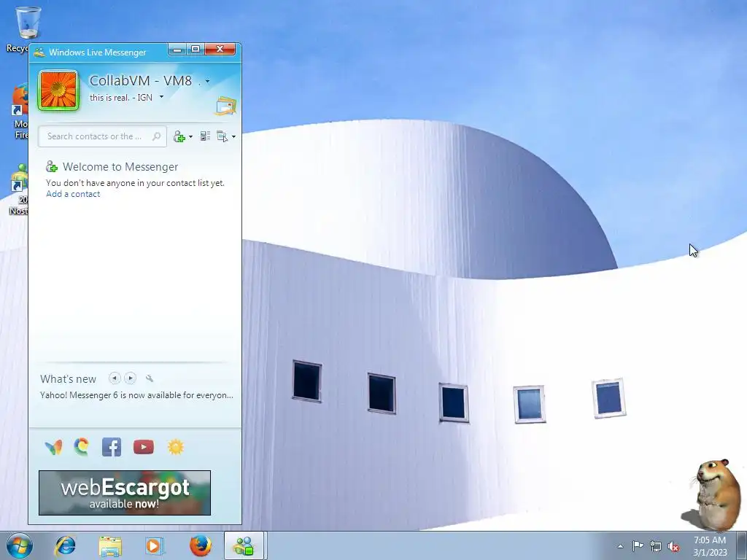Open the add contact dropdown arrow
747x560 pixels.
(x=190, y=136)
